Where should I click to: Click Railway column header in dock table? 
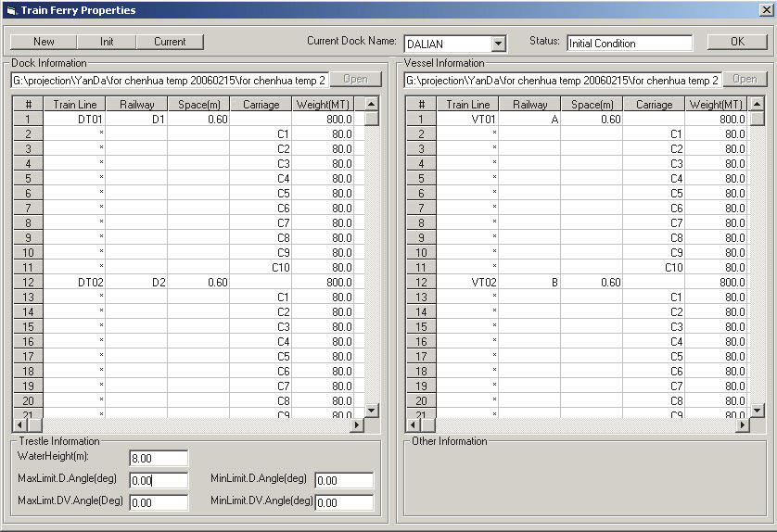pyautogui.click(x=136, y=105)
